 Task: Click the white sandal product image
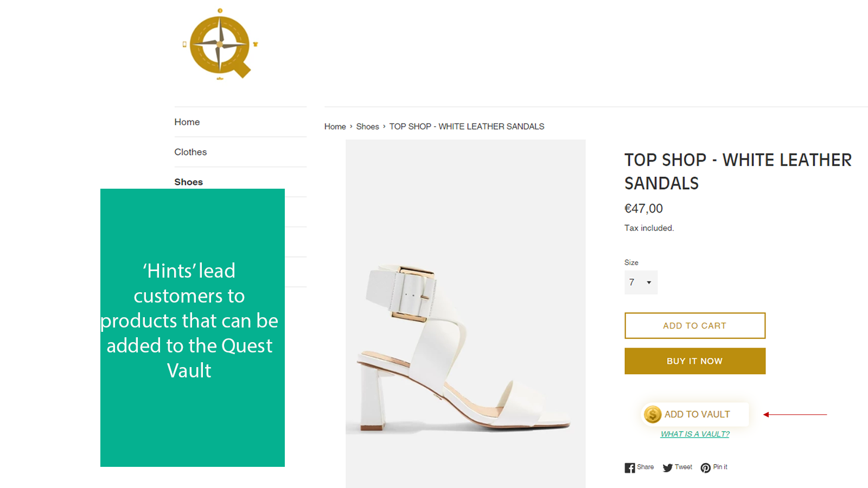465,347
